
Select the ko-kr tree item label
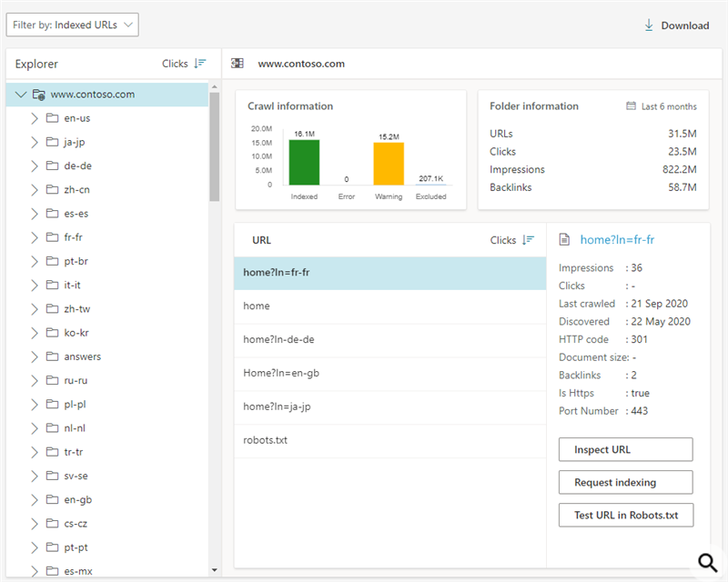76,333
